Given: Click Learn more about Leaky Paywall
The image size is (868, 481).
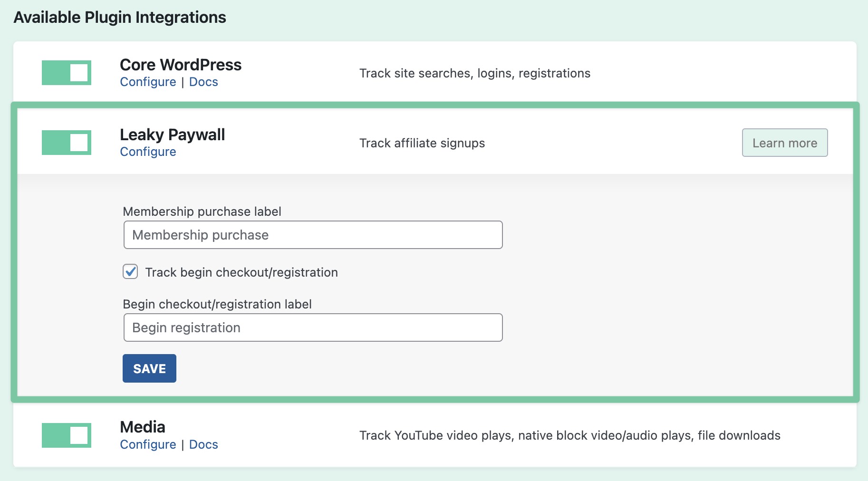Looking at the screenshot, I should 784,142.
